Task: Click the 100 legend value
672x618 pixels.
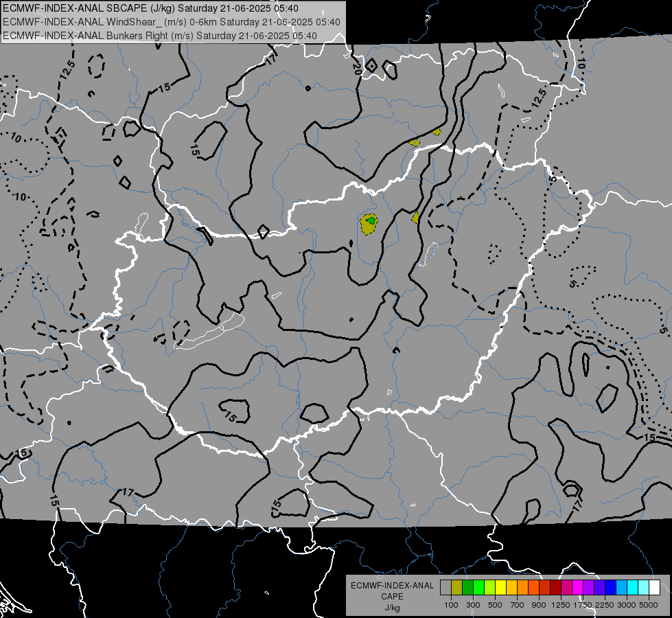Action: coord(451,605)
